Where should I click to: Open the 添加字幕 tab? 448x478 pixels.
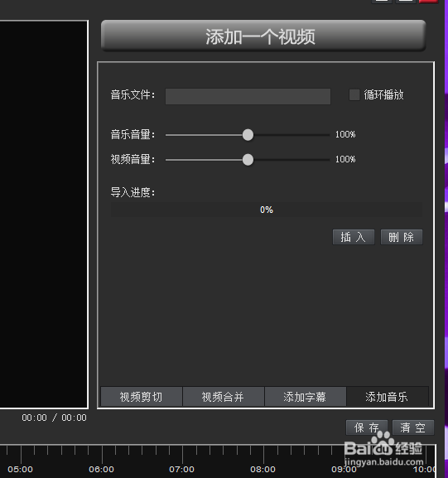pos(306,397)
